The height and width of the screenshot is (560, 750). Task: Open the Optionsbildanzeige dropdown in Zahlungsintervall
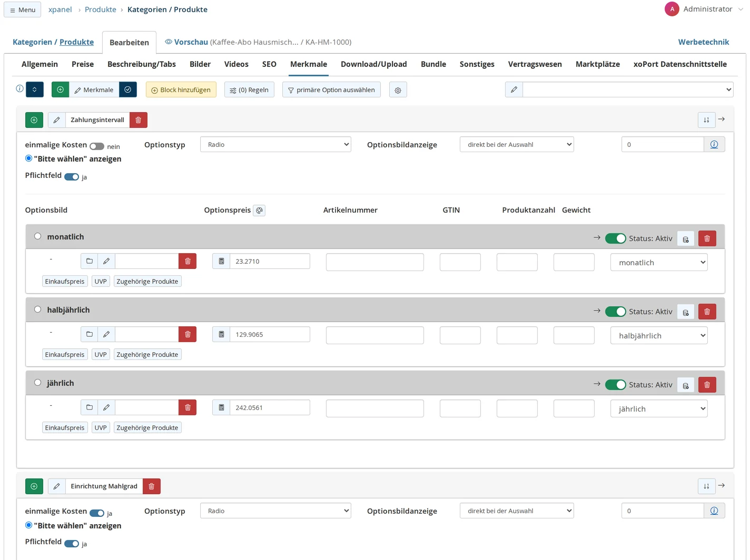pos(517,145)
